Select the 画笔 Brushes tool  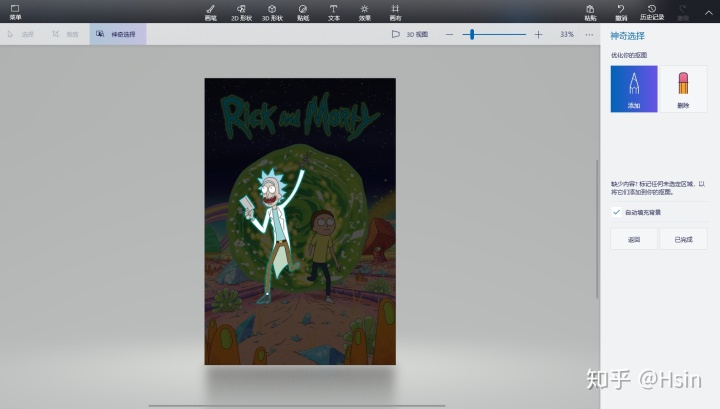pos(211,12)
